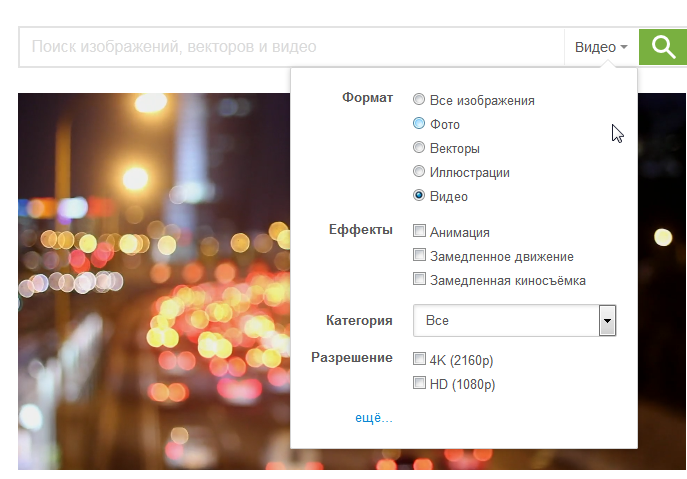Open the Видео search type dropdown
This screenshot has height=479, width=687.
[596, 47]
